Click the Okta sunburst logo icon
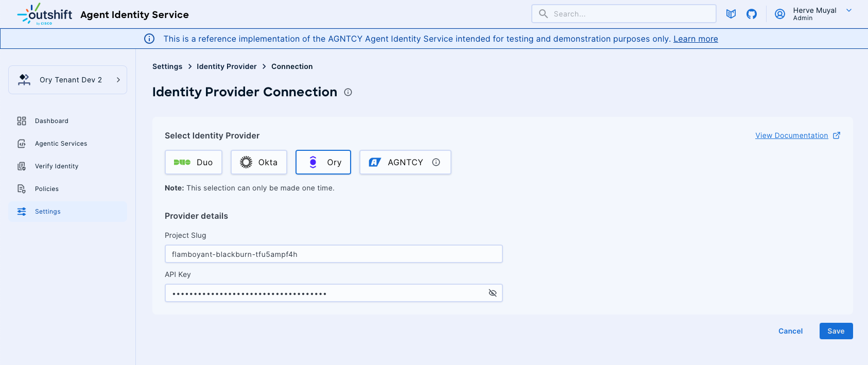This screenshot has width=868, height=365. click(246, 162)
